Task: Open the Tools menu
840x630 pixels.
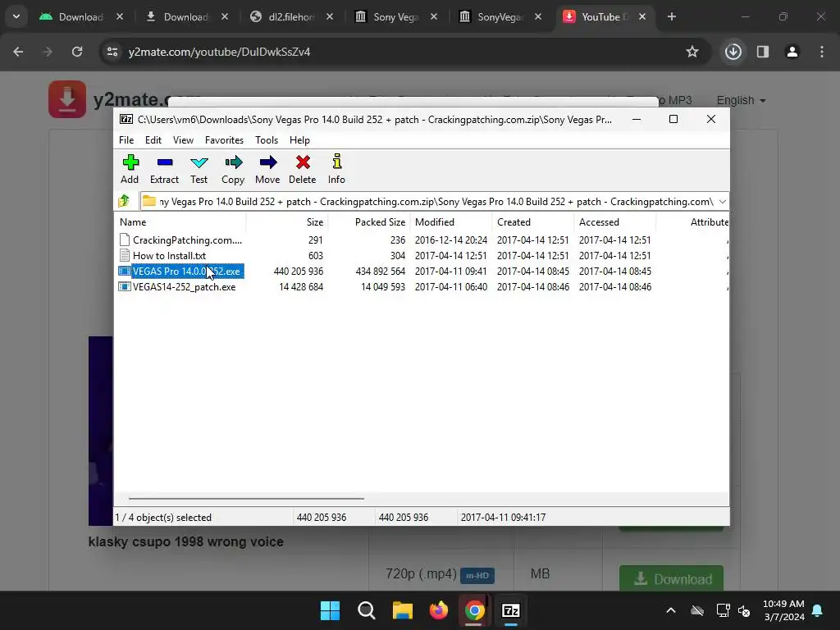Action: coord(267,139)
